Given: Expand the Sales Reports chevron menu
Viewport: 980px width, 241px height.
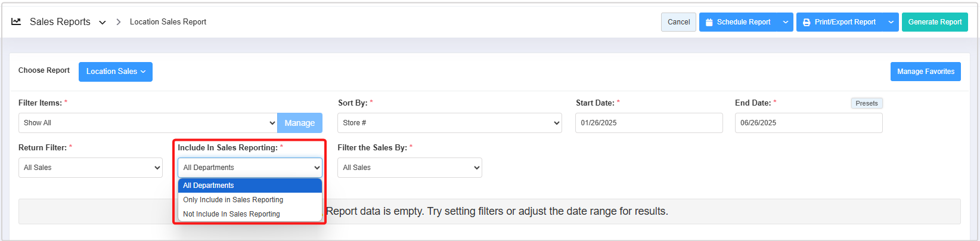Looking at the screenshot, I should point(103,22).
